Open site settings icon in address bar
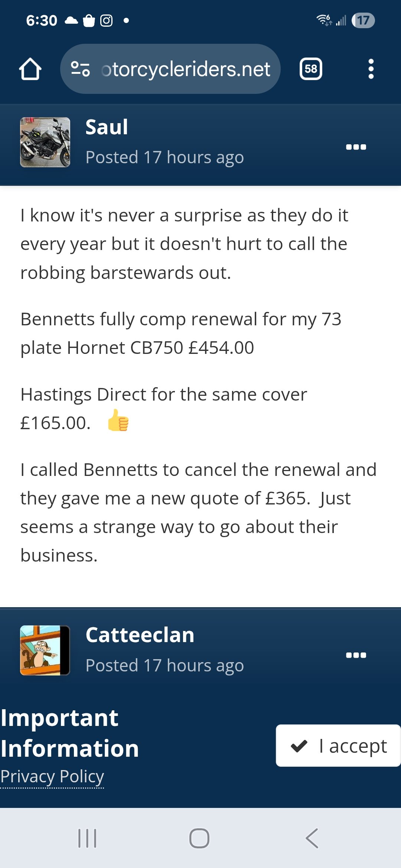401x868 pixels. point(80,69)
